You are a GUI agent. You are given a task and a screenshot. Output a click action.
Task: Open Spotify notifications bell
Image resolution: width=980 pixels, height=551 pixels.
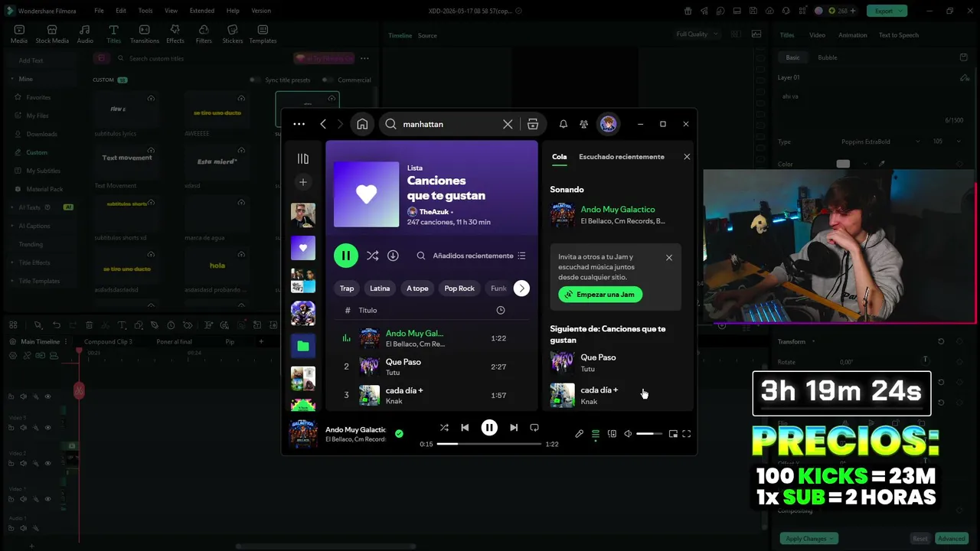(563, 124)
